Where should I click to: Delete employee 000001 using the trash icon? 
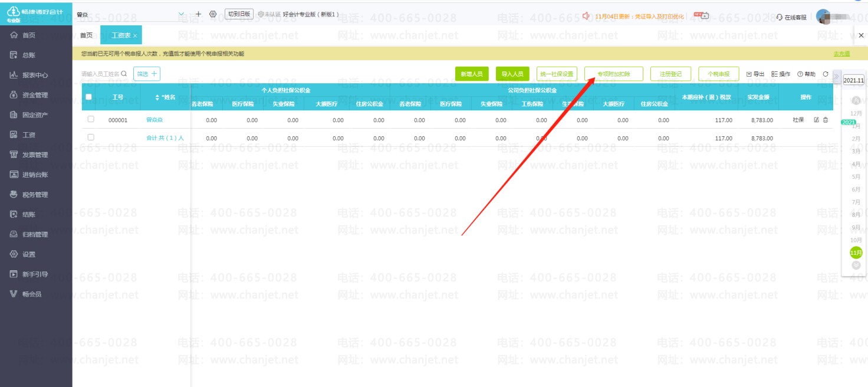click(826, 120)
